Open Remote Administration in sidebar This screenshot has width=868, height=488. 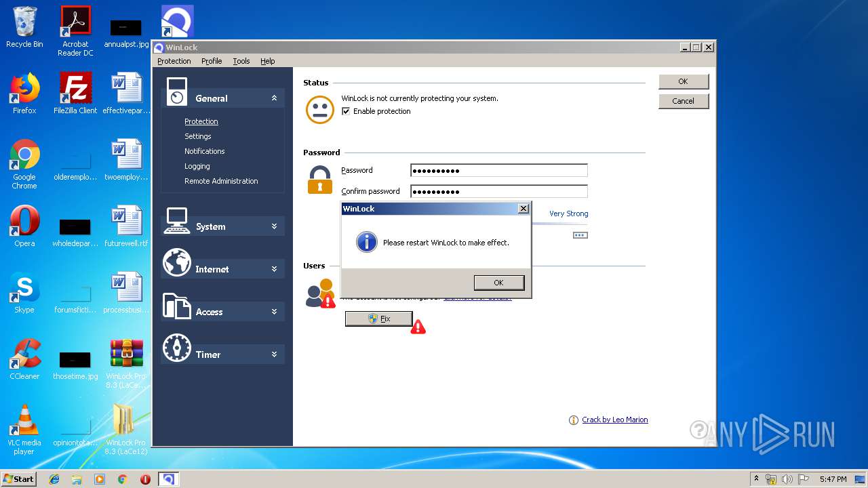[x=221, y=181]
